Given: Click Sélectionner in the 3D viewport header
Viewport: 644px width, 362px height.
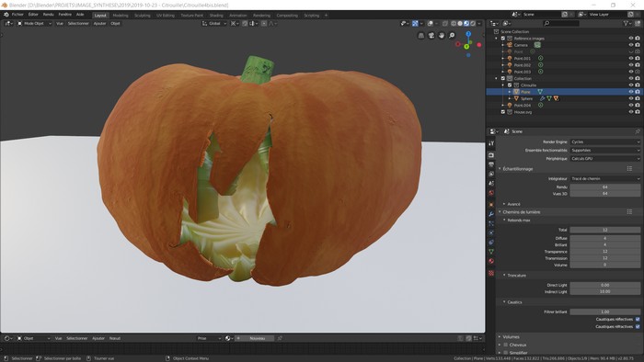Looking at the screenshot, I should pos(78,23).
